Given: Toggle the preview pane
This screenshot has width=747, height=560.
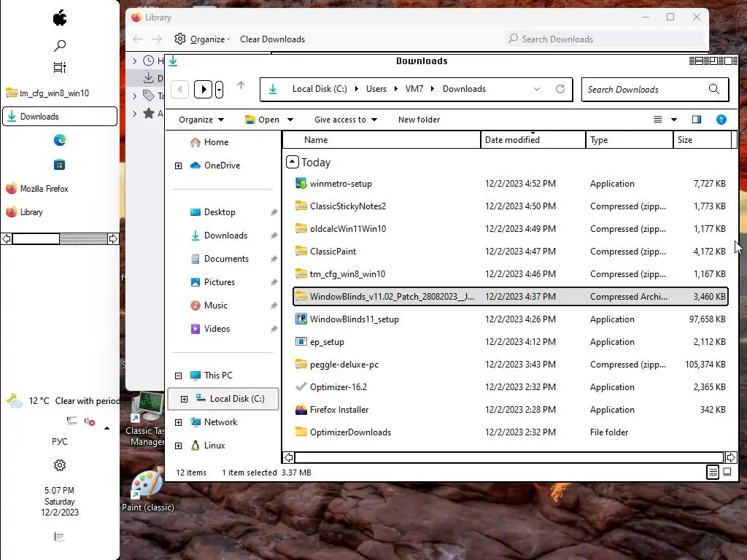Looking at the screenshot, I should coord(697,120).
